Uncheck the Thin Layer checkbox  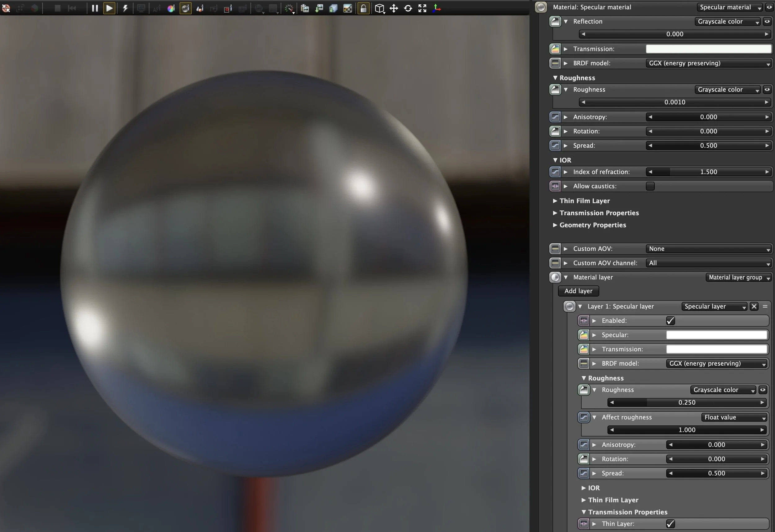pyautogui.click(x=670, y=524)
